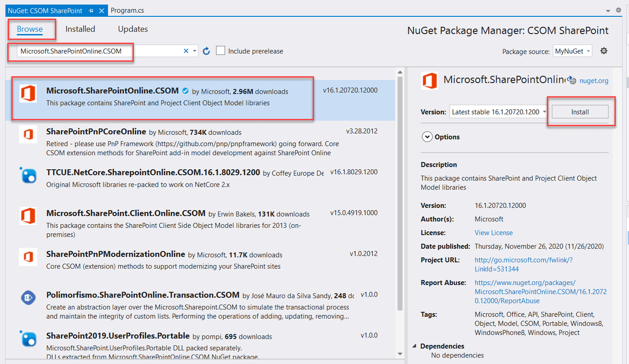Enable the Include prerelease checkbox

221,50
